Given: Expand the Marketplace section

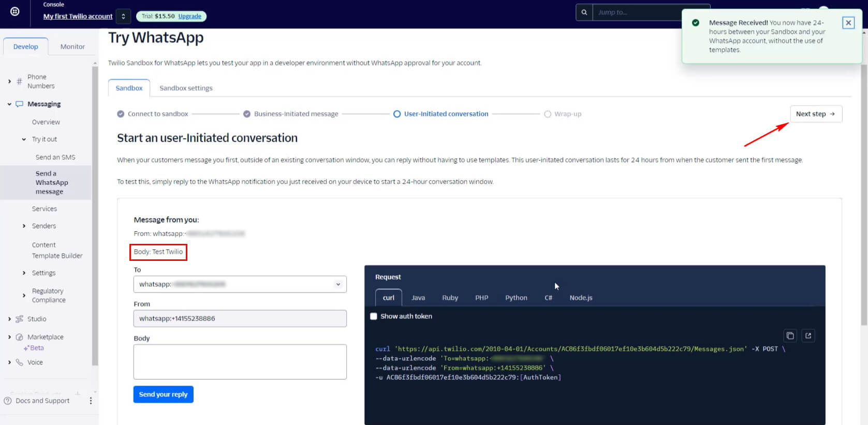Looking at the screenshot, I should (x=9, y=337).
